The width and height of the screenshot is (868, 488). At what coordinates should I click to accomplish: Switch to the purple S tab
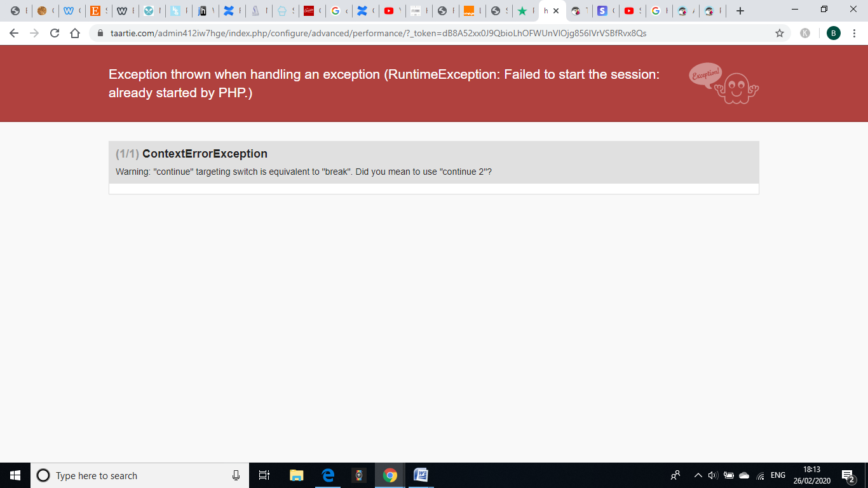606,11
